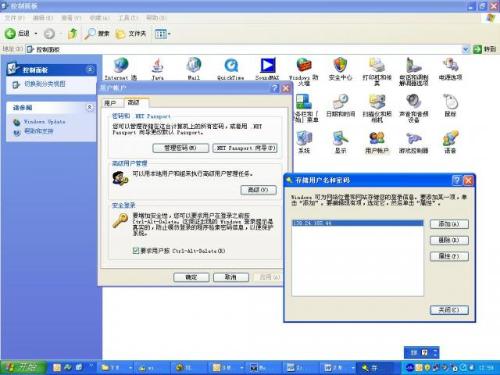The width and height of the screenshot is (500, 375).
Task: Open the Security Center (安全中心) icon
Action: coord(340,69)
